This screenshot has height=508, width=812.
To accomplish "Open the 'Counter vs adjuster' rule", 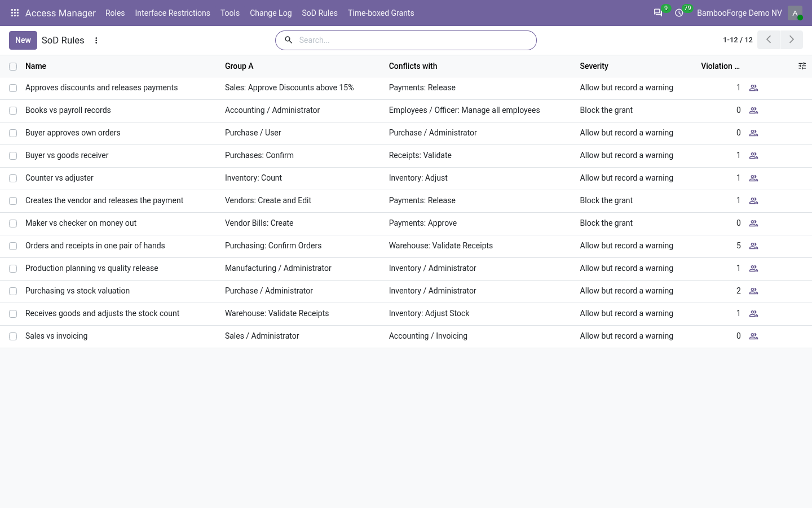I will [59, 178].
